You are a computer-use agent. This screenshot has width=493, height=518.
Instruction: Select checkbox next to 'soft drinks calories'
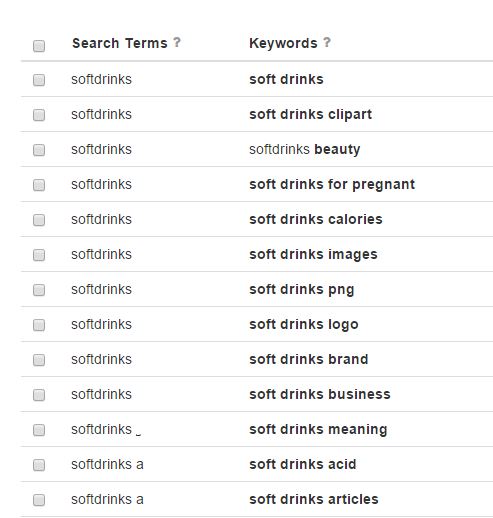tap(39, 220)
